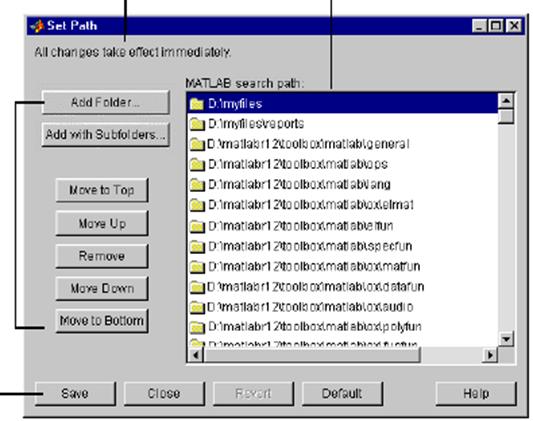This screenshot has width=533, height=421.
Task: Save the current search path
Action: click(75, 394)
